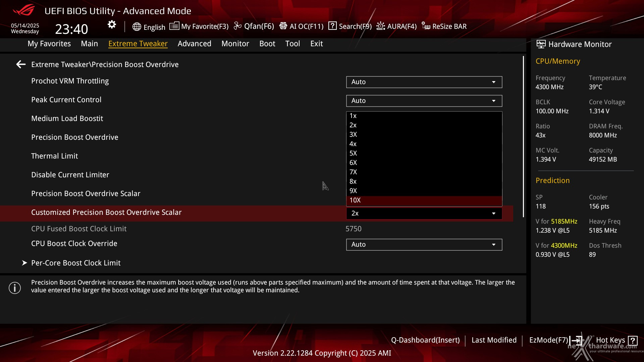Viewport: 644px width, 362px height.
Task: Select 1x scalar option
Action: coord(424,116)
